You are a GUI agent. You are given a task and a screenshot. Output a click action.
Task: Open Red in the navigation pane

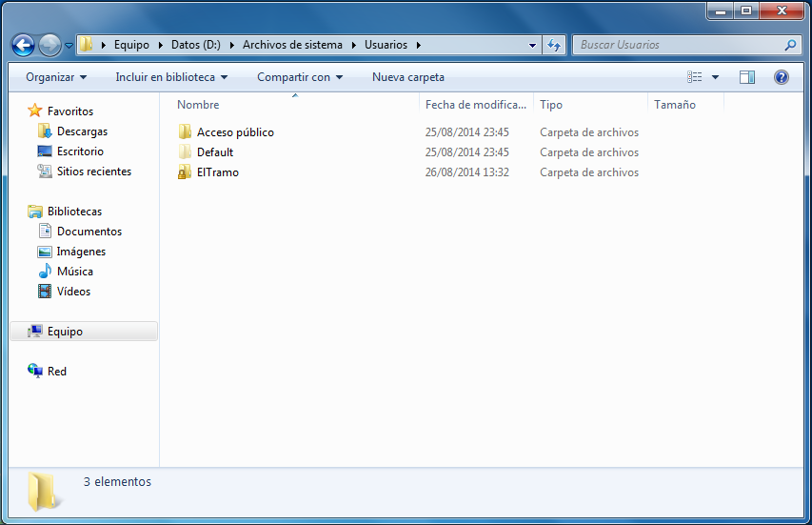click(x=57, y=372)
